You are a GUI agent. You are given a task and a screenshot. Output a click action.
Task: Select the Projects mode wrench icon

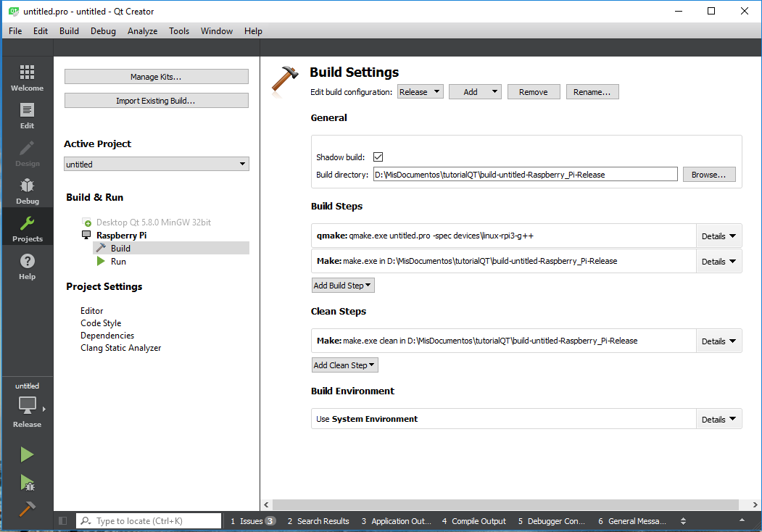coord(28,223)
